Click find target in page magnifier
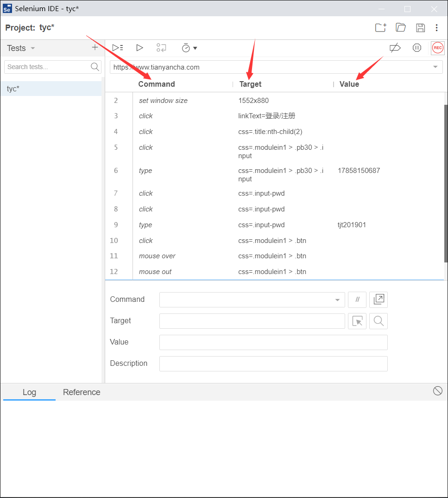Screen dimensions: 448x498 tap(379, 321)
